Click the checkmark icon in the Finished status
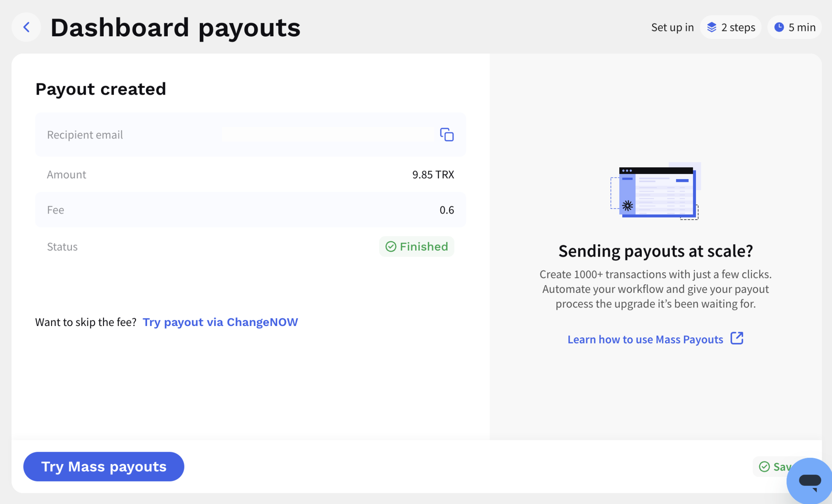The image size is (832, 504). tap(391, 247)
